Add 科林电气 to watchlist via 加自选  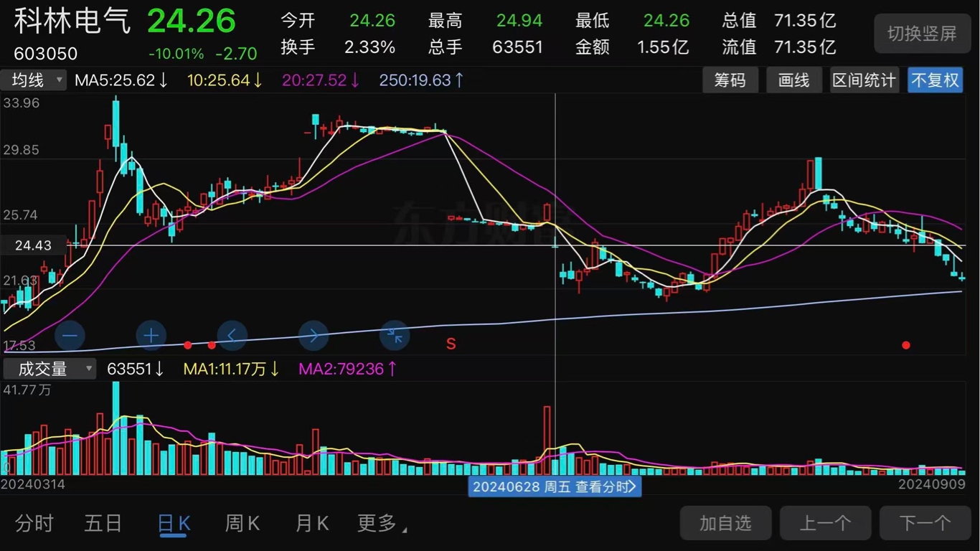[725, 522]
